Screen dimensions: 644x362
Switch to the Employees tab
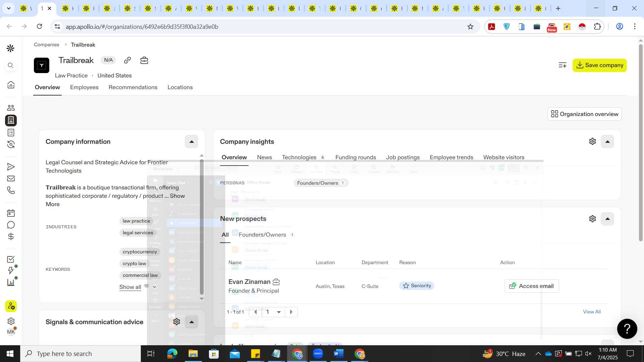pos(84,87)
